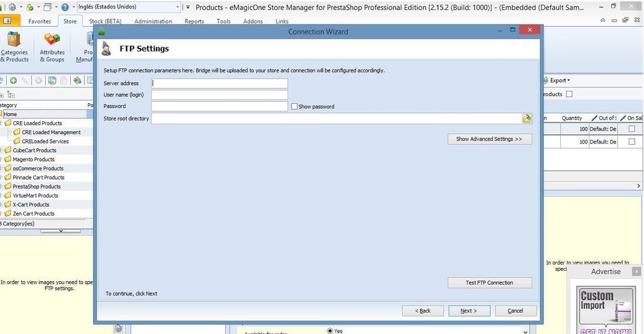
Task: Check the On Sale box in first row
Action: tap(632, 129)
